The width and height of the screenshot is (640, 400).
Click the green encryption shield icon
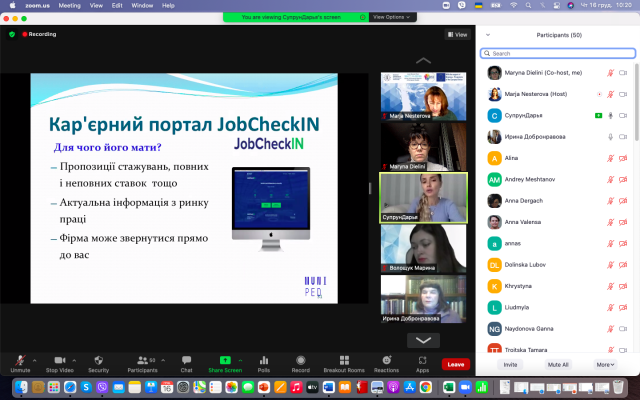pos(12,34)
